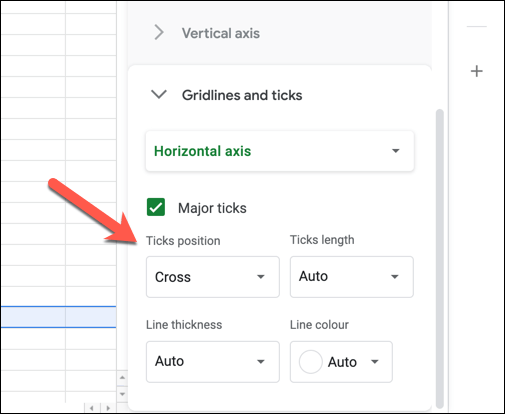The width and height of the screenshot is (505, 414).
Task: Click the Major ticks label
Action: (212, 208)
